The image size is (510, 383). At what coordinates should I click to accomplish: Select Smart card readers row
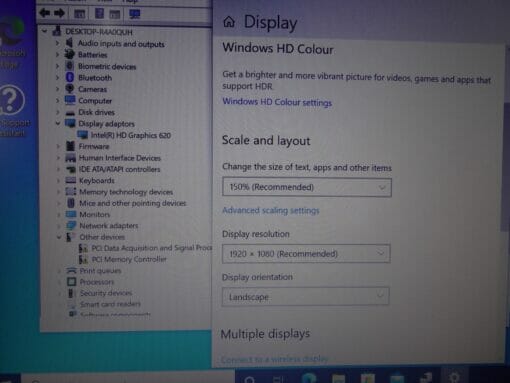coord(110,304)
